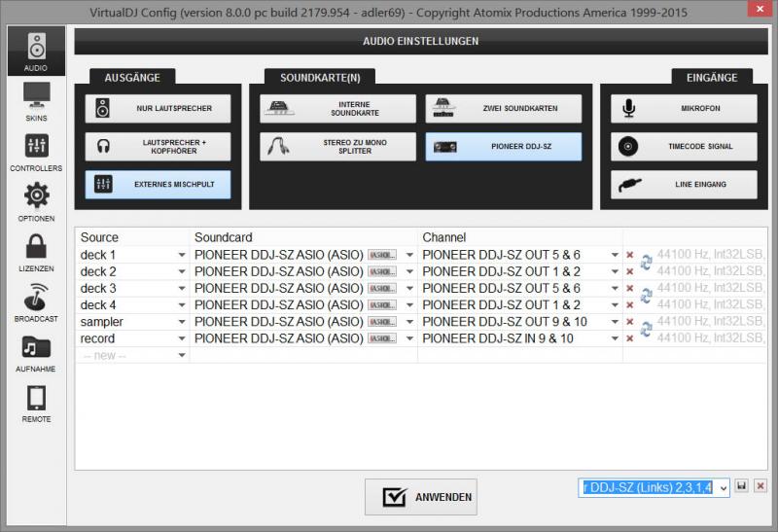
Task: Open the Controllers section
Action: 36,153
